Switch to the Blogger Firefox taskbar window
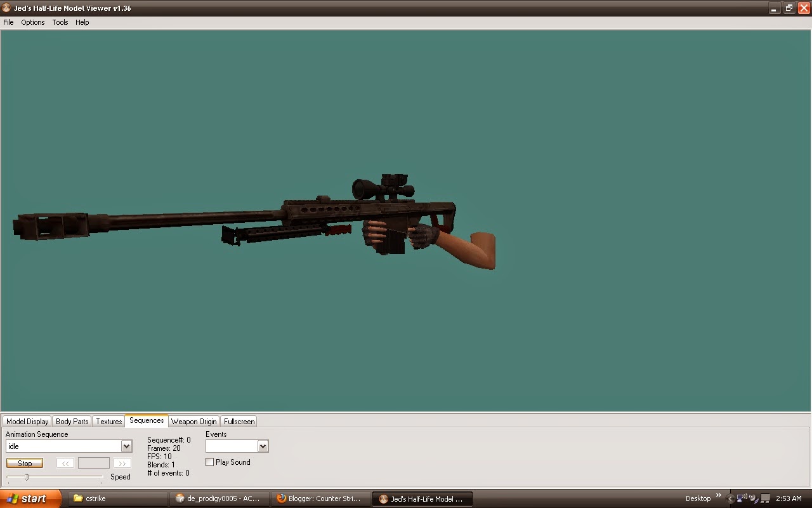The height and width of the screenshot is (508, 812). [320, 498]
